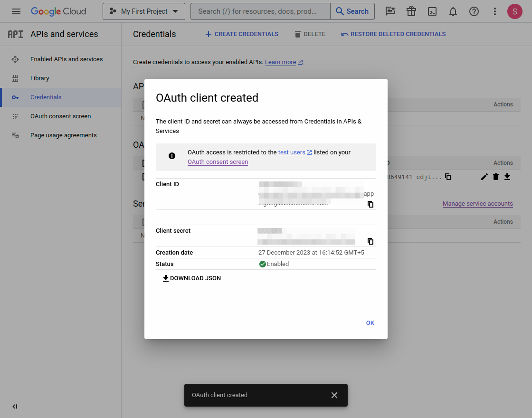Click the blue Search button
The image size is (532, 418).
point(352,11)
